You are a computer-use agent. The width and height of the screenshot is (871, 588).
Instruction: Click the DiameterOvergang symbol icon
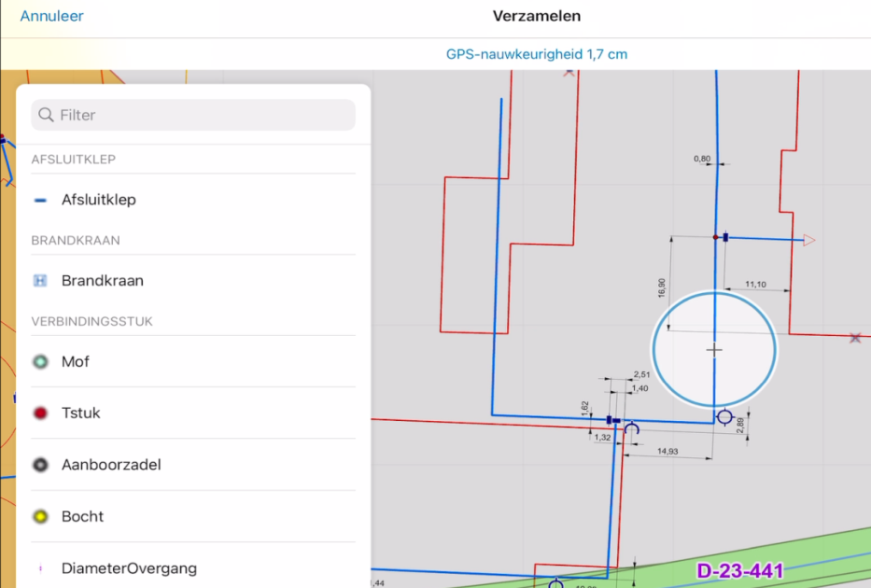click(40, 568)
